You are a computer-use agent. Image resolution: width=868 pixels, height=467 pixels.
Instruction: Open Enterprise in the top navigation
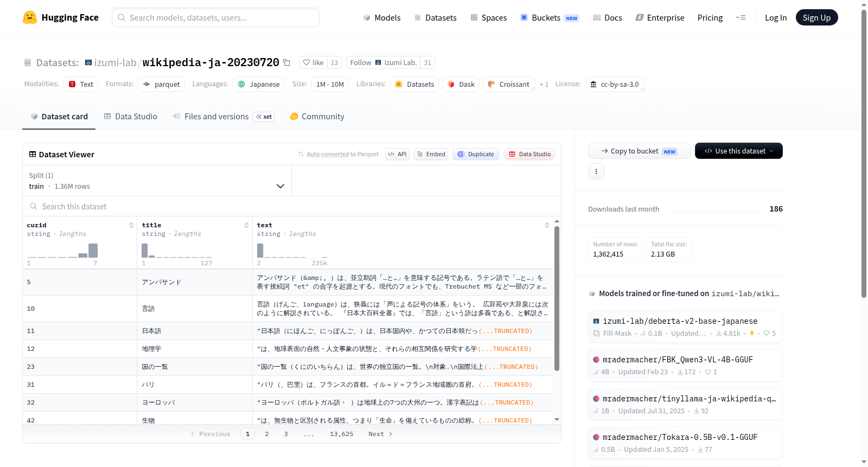(x=660, y=17)
